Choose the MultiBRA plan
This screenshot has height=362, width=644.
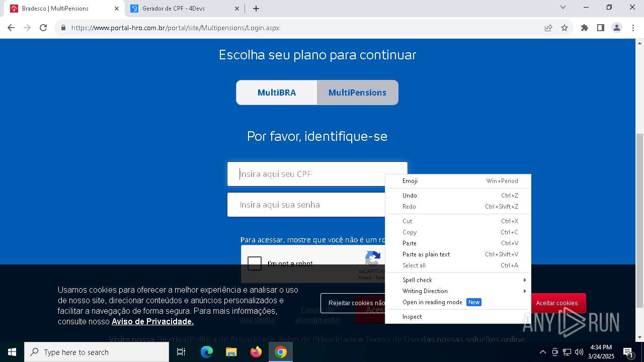pos(277,93)
